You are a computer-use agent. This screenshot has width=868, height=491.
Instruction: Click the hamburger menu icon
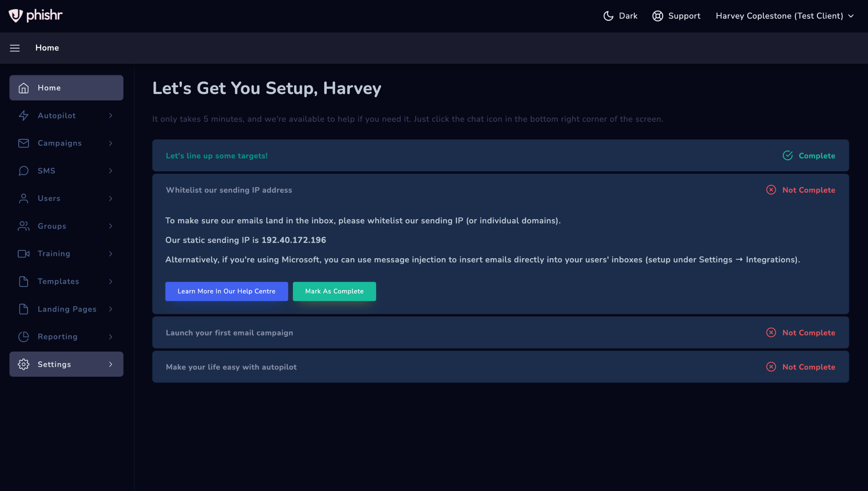coord(15,48)
